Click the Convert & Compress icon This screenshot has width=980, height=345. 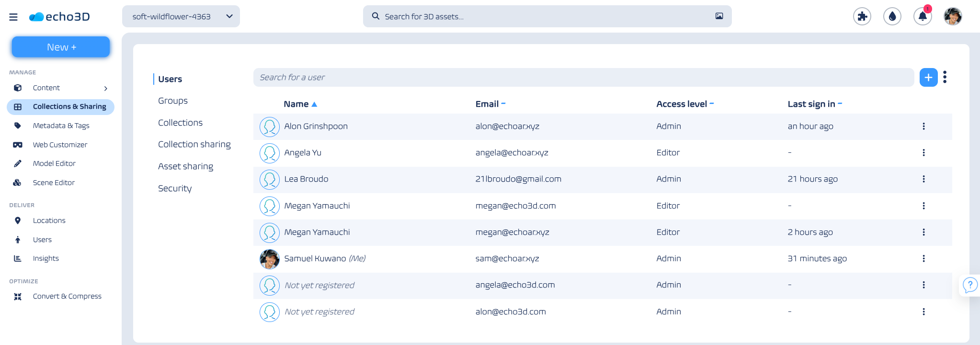(18, 297)
